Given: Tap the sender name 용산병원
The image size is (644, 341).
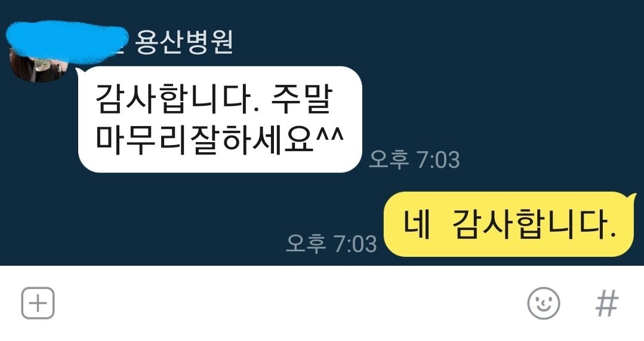Looking at the screenshot, I should 184,42.
